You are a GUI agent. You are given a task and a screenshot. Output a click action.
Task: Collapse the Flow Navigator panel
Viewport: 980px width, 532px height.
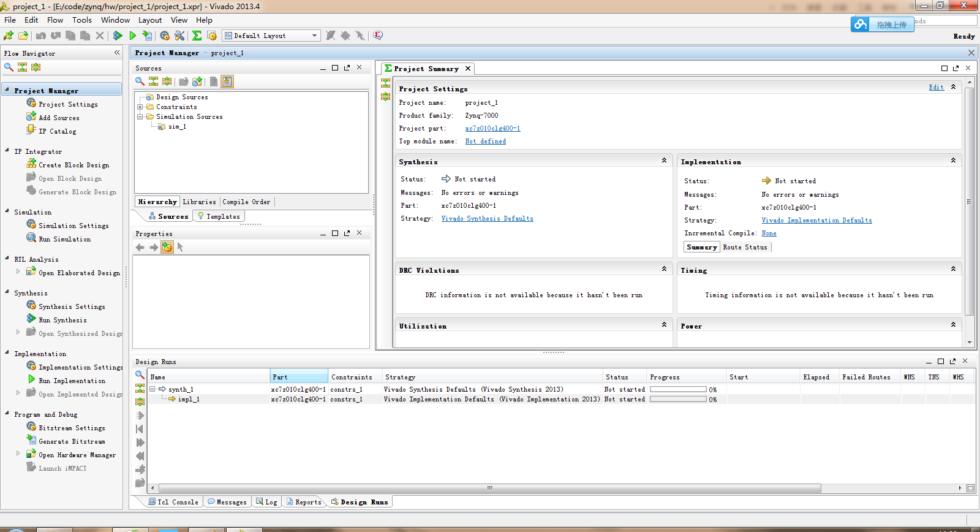point(117,53)
